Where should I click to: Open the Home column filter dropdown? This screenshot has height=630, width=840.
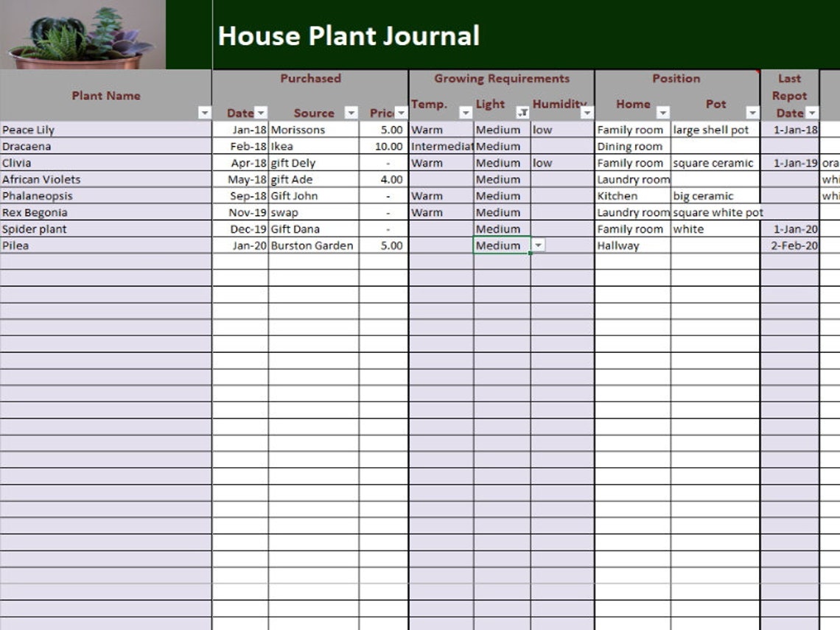point(662,113)
